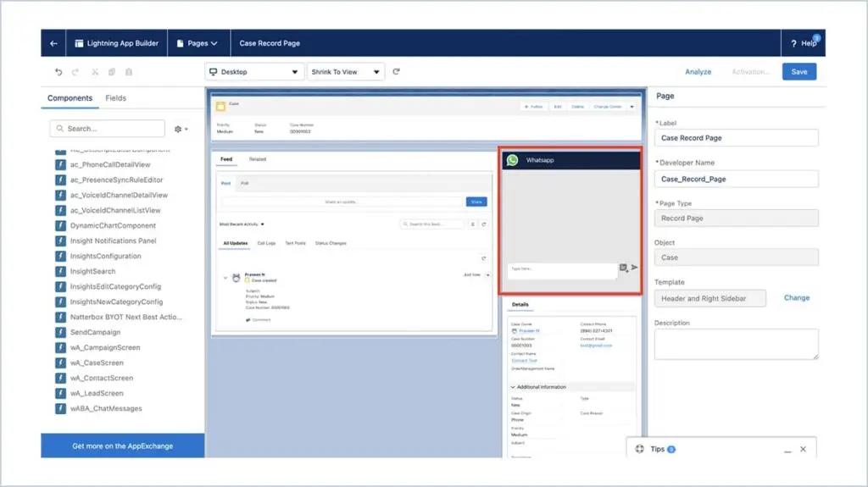Click the Activation button
The height and width of the screenshot is (487, 868).
point(751,72)
